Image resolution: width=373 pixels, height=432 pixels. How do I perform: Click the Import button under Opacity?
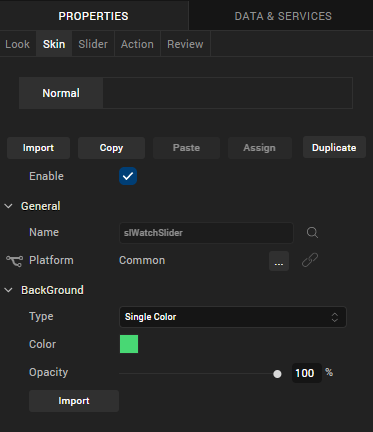pos(74,401)
